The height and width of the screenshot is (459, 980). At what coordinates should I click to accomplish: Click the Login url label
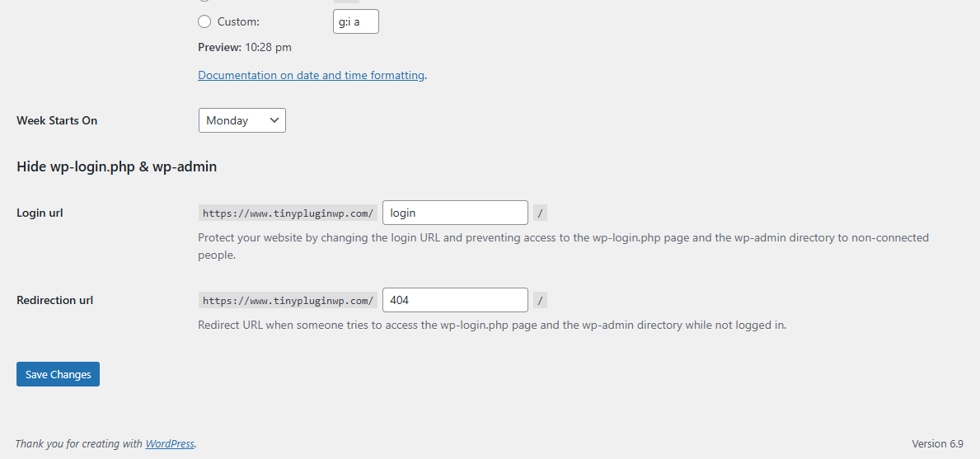(x=40, y=213)
